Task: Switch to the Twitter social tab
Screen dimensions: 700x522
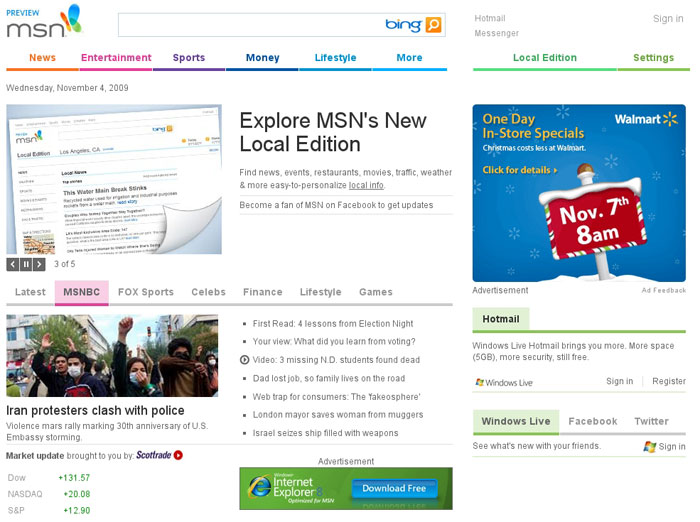Action: click(651, 421)
